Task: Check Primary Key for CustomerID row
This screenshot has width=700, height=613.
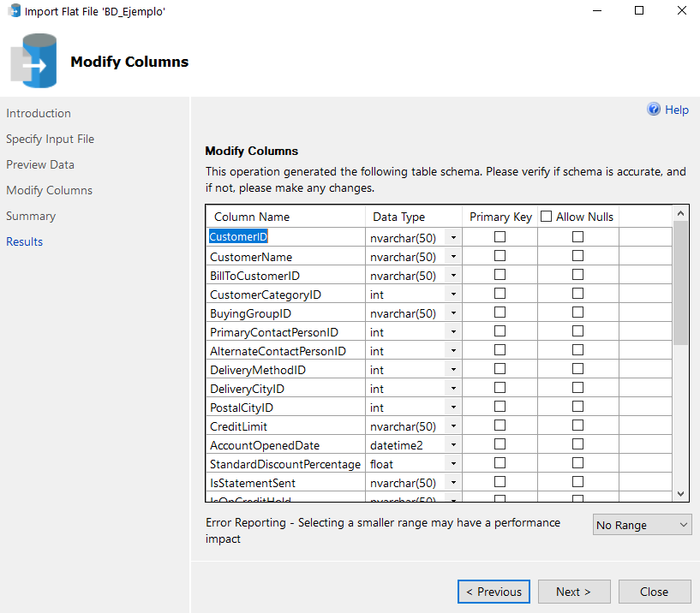Action: [500, 237]
